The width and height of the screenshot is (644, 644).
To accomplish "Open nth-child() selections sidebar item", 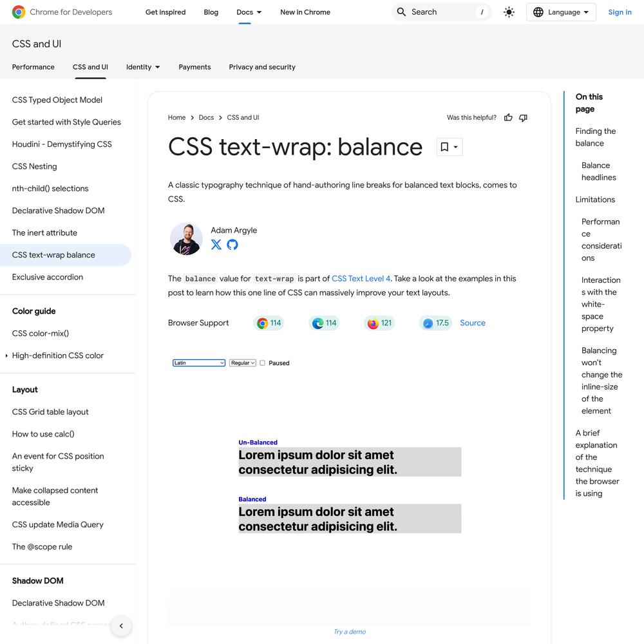I will [50, 189].
